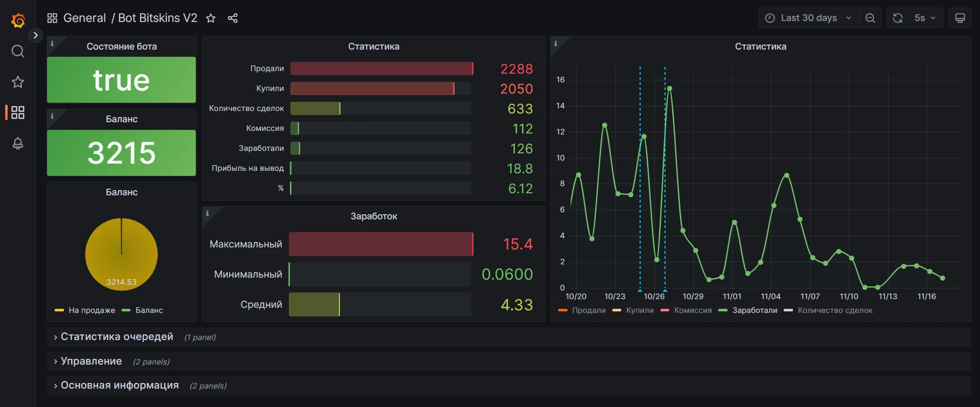Expand the sidebar with the arrow toggle
The width and height of the screenshot is (980, 407).
35,35
